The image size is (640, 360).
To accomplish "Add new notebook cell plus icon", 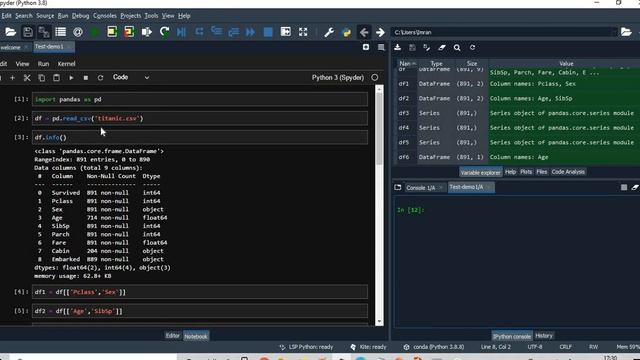I will pos(12,78).
